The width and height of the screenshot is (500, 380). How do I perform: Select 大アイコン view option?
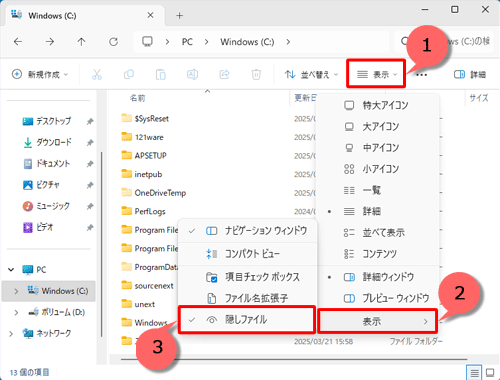377,127
